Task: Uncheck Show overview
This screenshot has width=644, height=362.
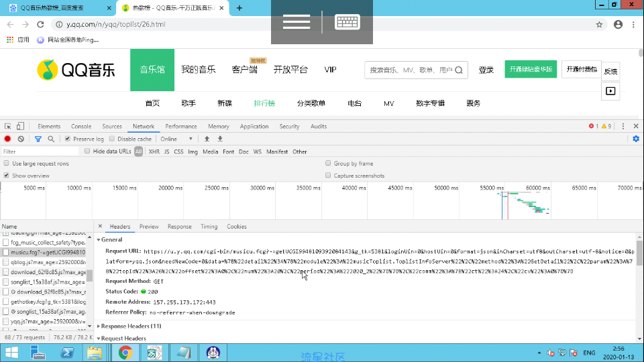Action: pyautogui.click(x=7, y=176)
